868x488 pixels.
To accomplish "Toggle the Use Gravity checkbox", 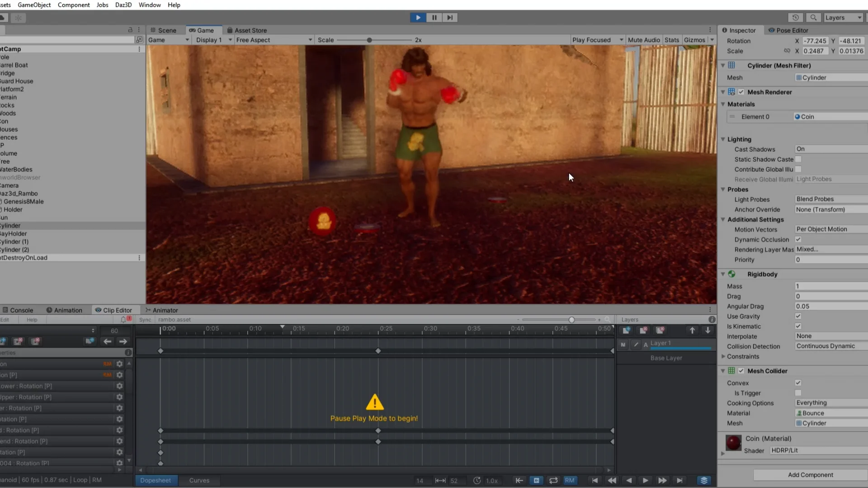I will click(798, 316).
